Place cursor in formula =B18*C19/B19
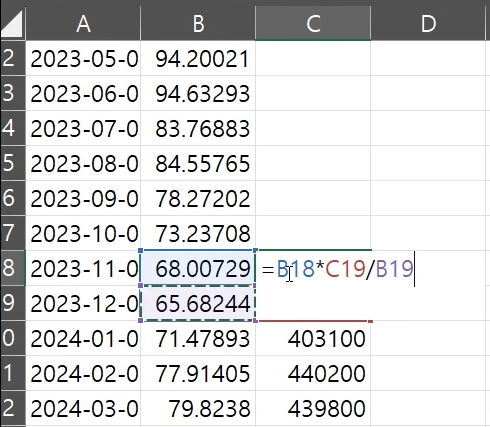The image size is (490, 427). pyautogui.click(x=338, y=269)
